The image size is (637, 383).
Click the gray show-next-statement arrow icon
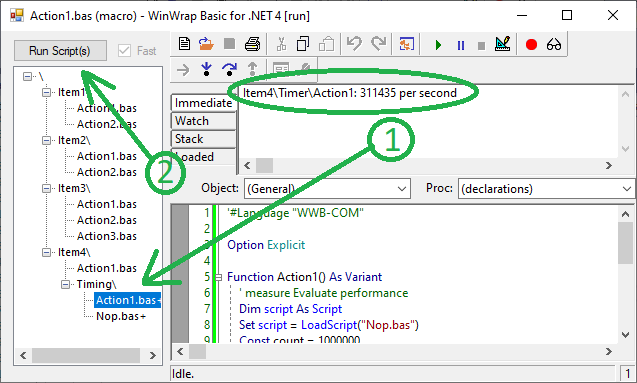183,70
